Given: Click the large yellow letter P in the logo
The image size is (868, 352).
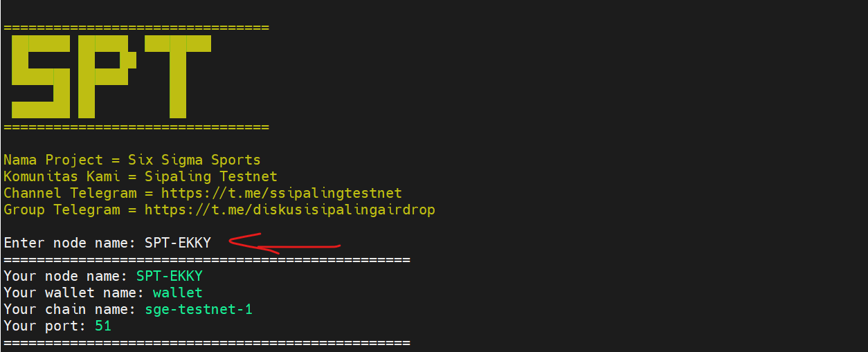Looking at the screenshot, I should [105, 76].
